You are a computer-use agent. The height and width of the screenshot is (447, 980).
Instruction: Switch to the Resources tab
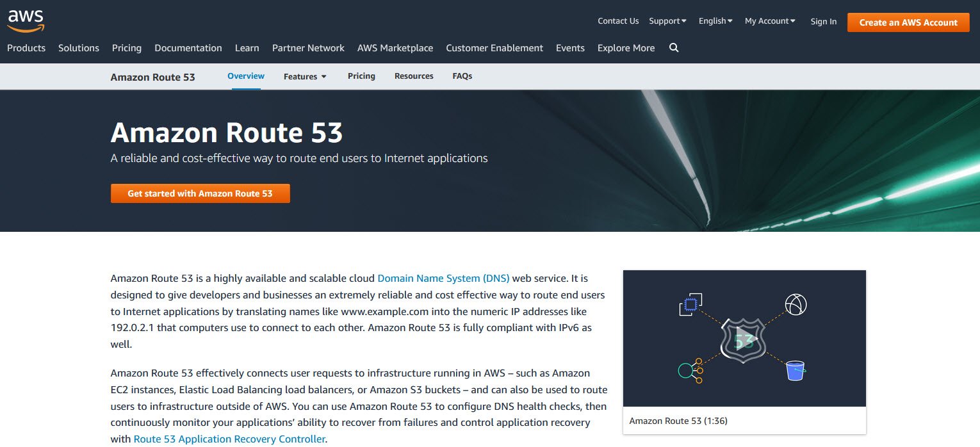[414, 76]
